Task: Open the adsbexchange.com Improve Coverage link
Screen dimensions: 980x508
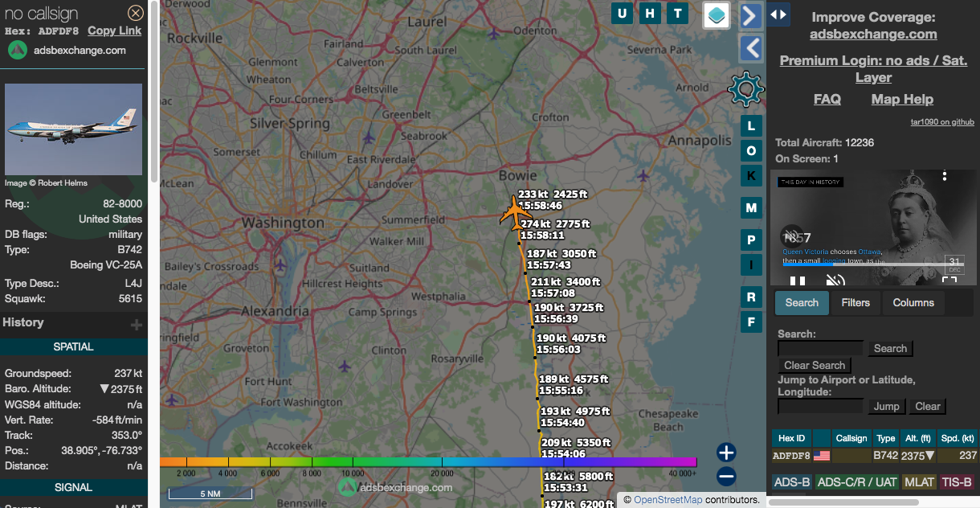Action: [x=873, y=34]
